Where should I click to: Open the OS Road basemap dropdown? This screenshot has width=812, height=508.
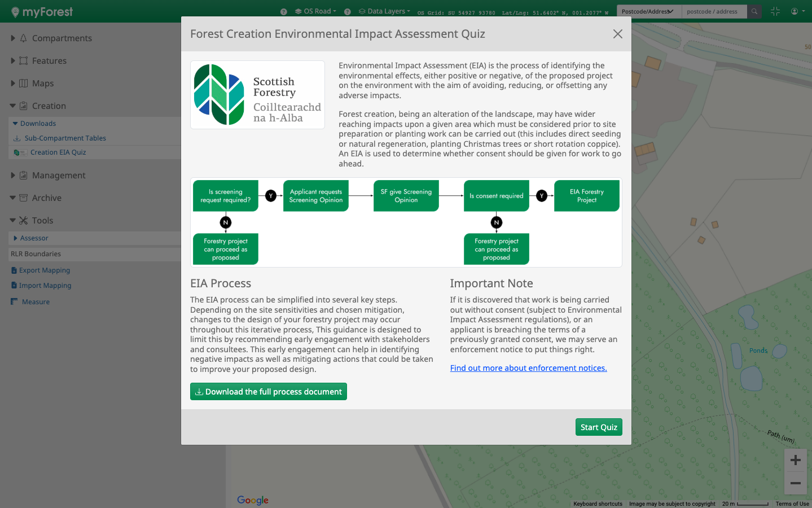(x=316, y=11)
